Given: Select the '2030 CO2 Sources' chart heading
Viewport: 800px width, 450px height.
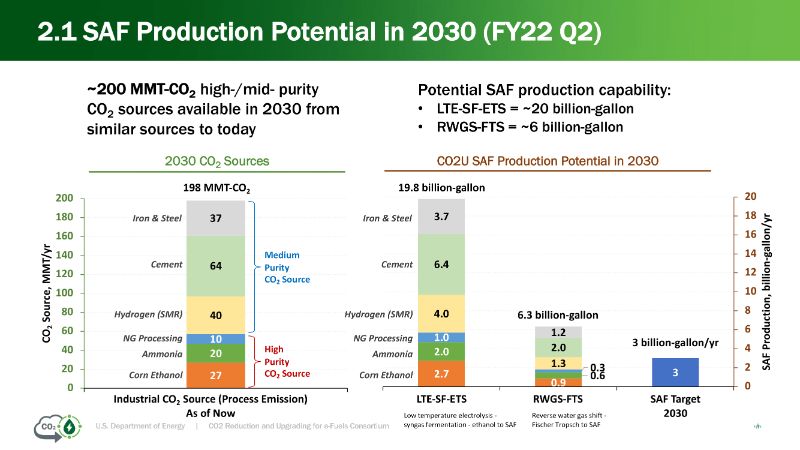Looking at the screenshot, I should (216, 160).
